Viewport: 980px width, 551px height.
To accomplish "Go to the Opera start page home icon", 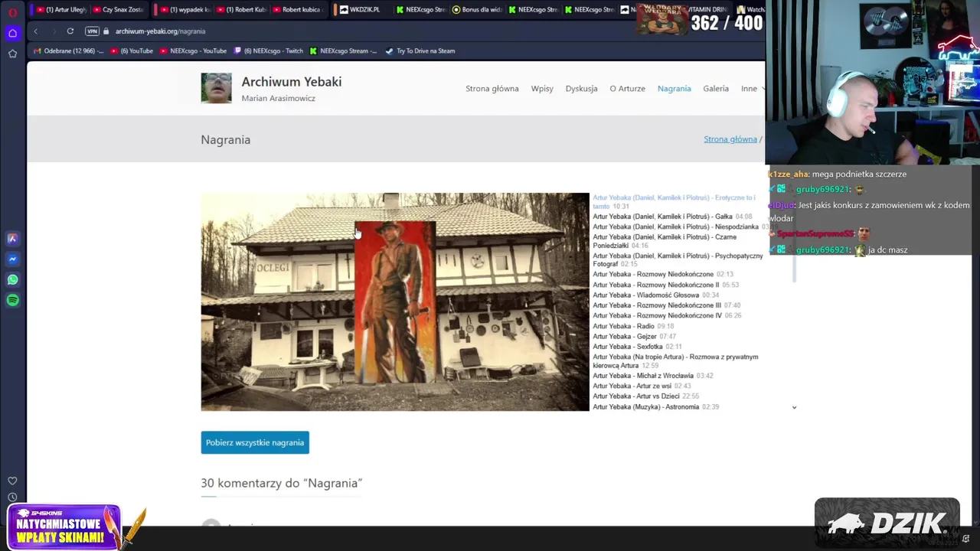I will [x=12, y=33].
